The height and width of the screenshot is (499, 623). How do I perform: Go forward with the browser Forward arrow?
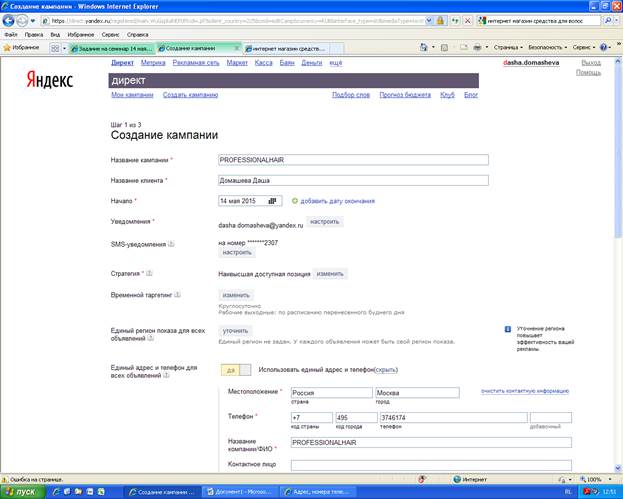(x=22, y=20)
